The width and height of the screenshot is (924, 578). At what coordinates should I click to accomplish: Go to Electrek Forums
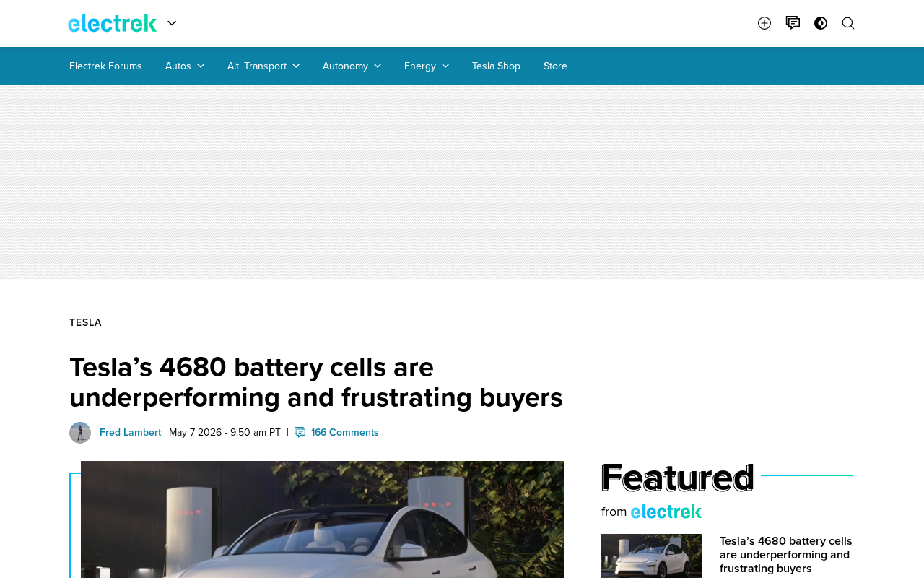105,66
